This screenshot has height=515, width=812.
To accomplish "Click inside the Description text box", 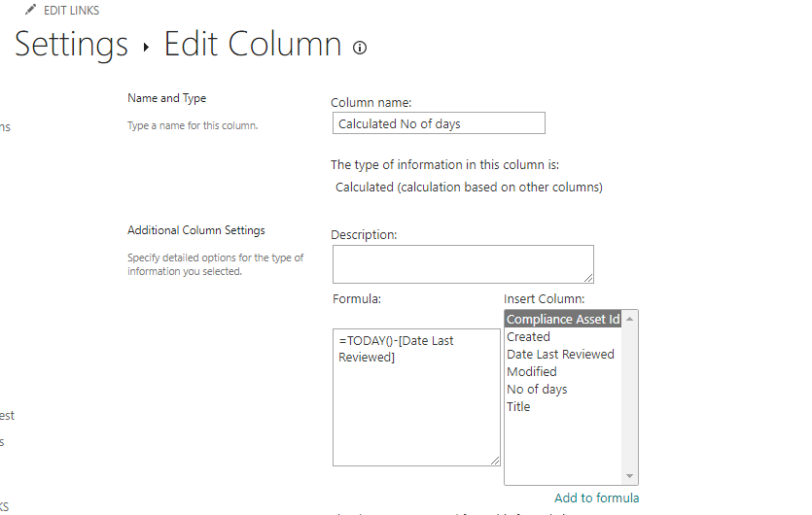I will tap(463, 264).
